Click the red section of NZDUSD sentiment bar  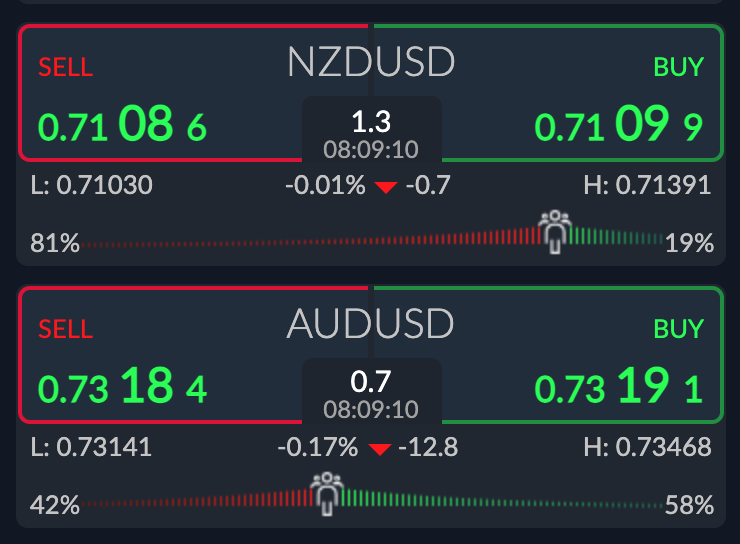click(x=311, y=238)
